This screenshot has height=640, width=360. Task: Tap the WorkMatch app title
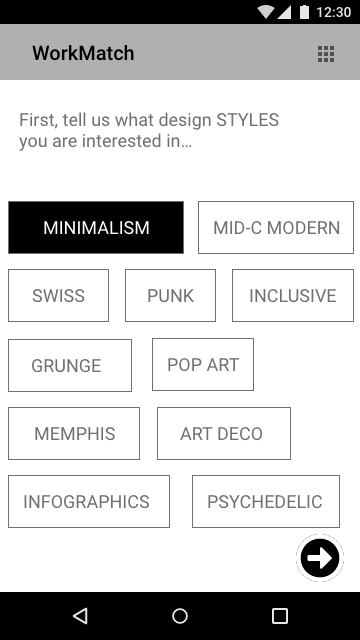83,53
